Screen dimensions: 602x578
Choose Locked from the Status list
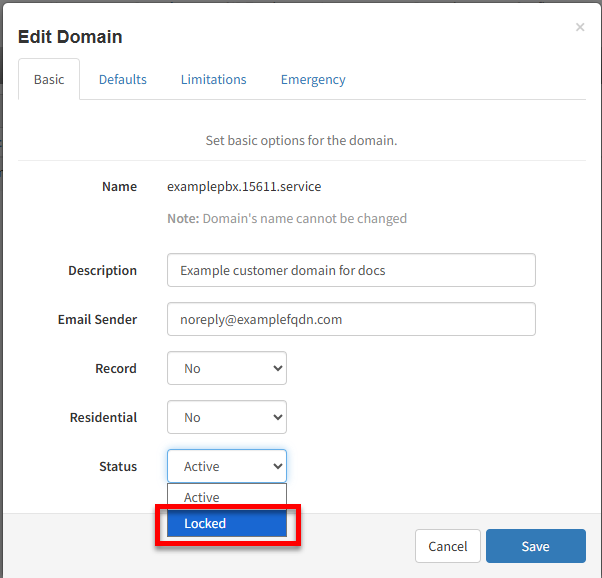pyautogui.click(x=227, y=523)
